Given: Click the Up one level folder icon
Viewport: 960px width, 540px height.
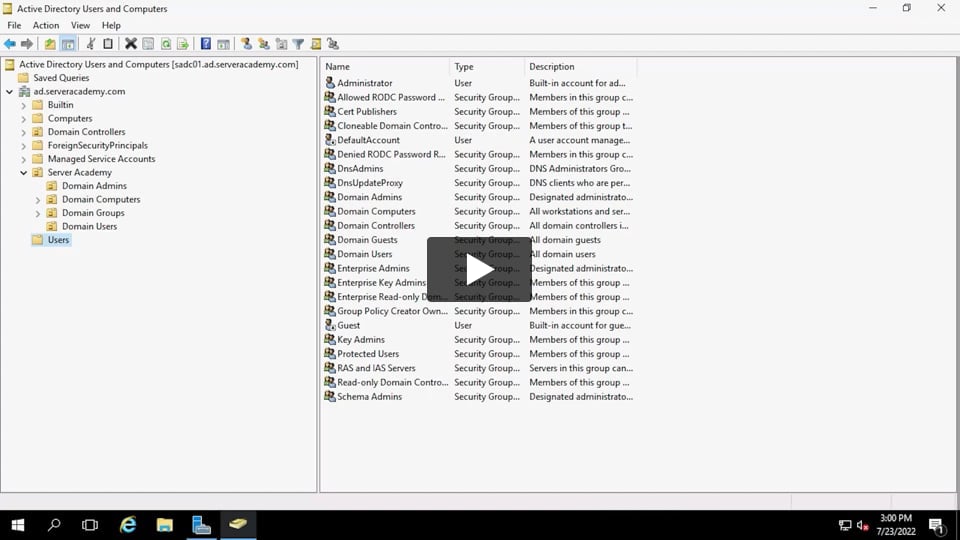Looking at the screenshot, I should pos(50,44).
